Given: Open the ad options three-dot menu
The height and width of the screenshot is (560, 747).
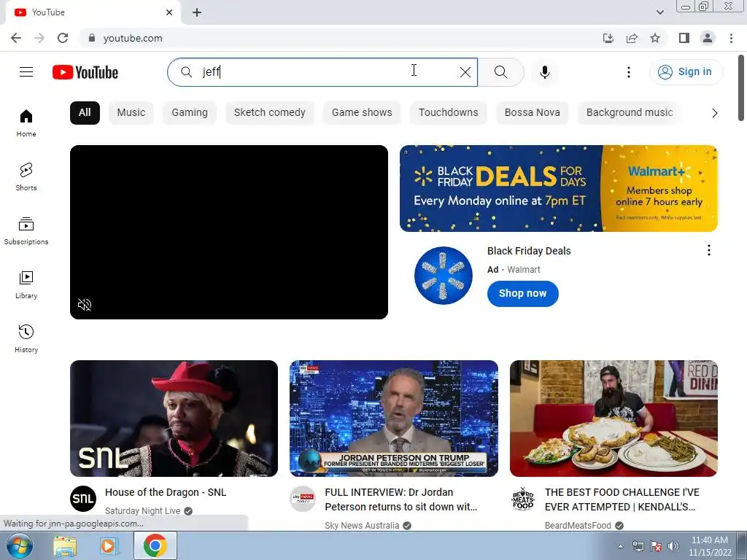Looking at the screenshot, I should 709,251.
